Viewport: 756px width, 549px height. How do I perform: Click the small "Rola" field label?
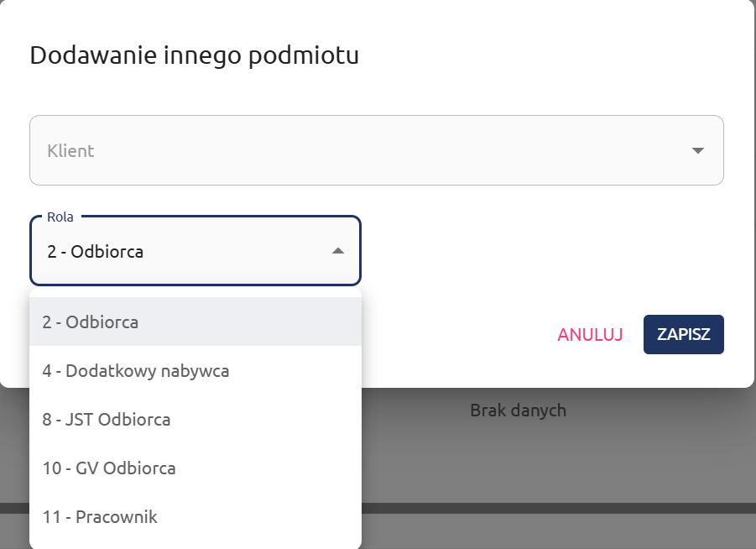click(x=60, y=217)
